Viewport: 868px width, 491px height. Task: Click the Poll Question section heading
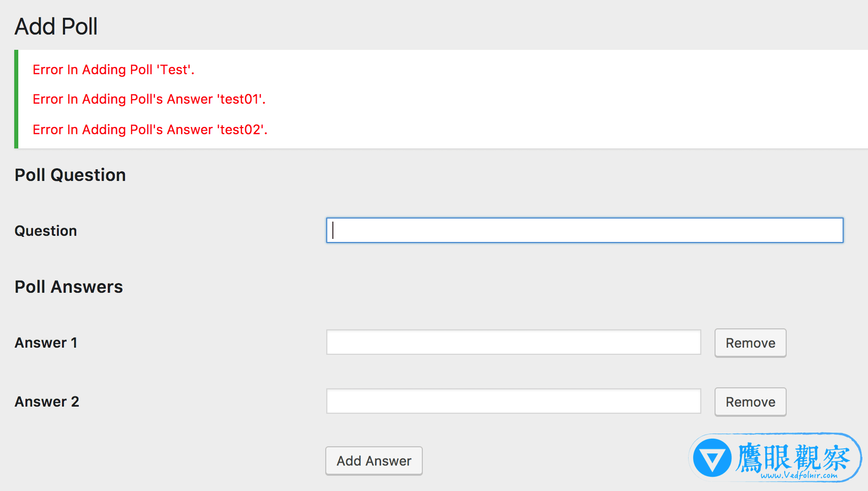70,175
